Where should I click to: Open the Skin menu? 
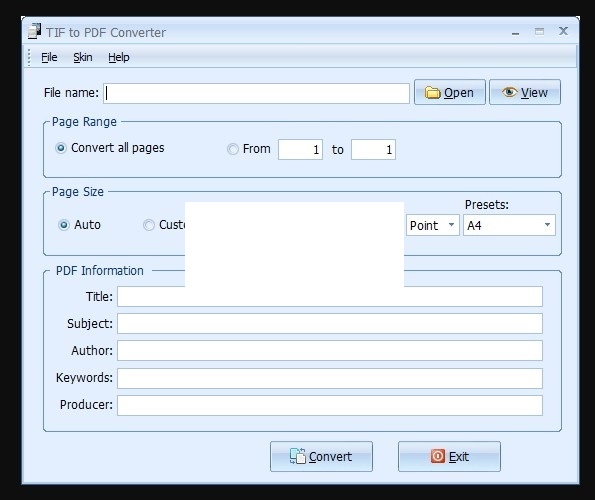(x=83, y=57)
